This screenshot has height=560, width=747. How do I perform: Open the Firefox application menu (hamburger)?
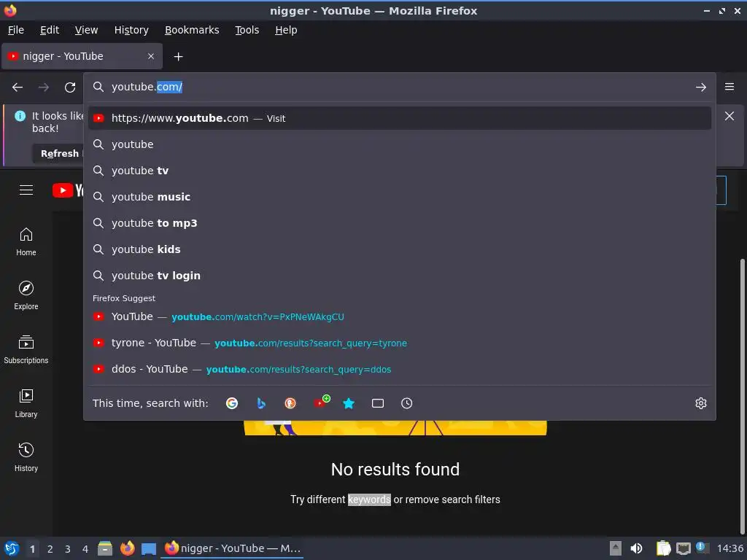(729, 87)
